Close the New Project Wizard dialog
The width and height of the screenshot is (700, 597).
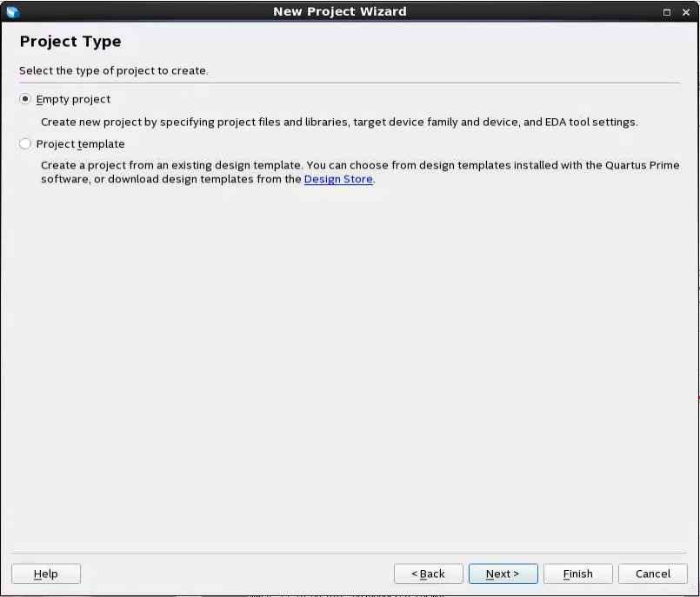(684, 12)
